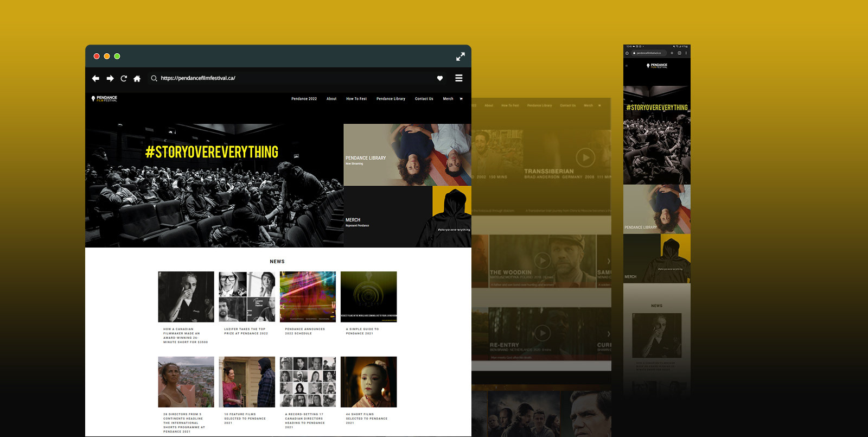This screenshot has height=437, width=868.
Task: Open the browser hamburger menu
Action: [x=459, y=78]
